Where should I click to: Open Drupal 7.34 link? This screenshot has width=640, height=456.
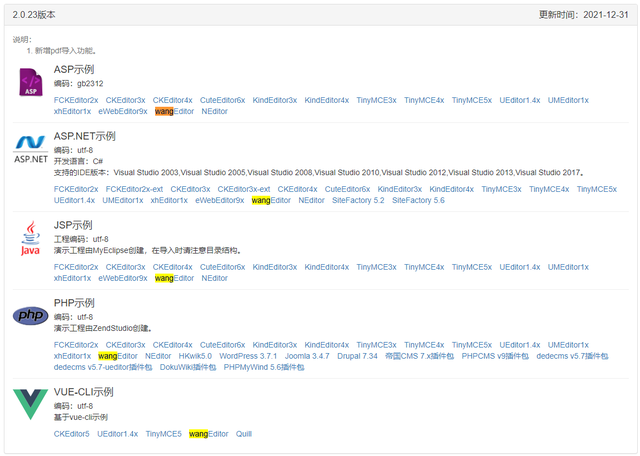tap(357, 356)
